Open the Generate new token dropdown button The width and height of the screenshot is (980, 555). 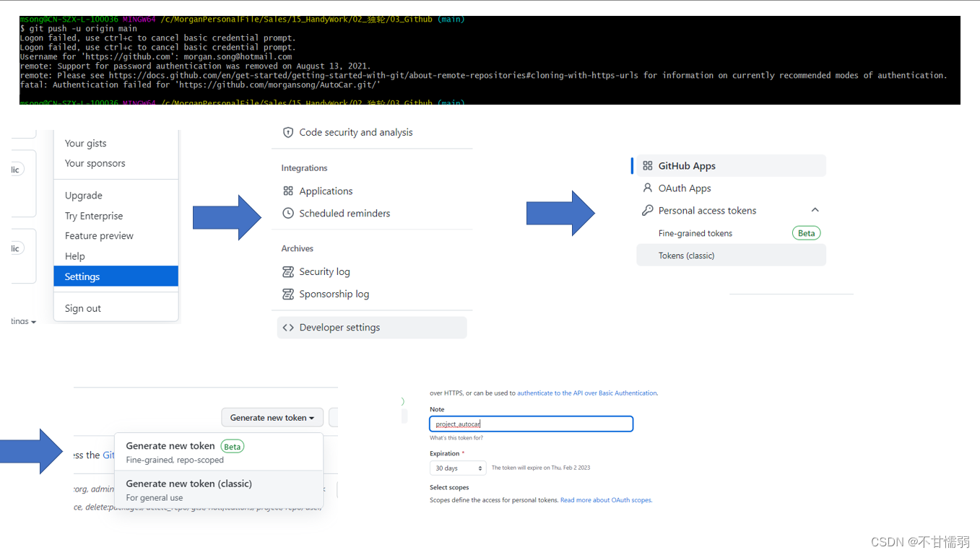click(x=272, y=417)
